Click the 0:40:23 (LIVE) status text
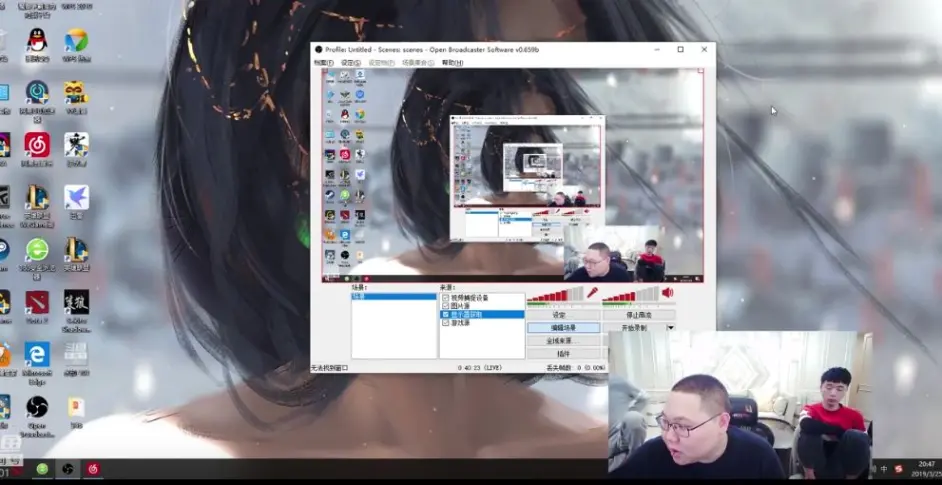This screenshot has width=942, height=485. pyautogui.click(x=479, y=367)
